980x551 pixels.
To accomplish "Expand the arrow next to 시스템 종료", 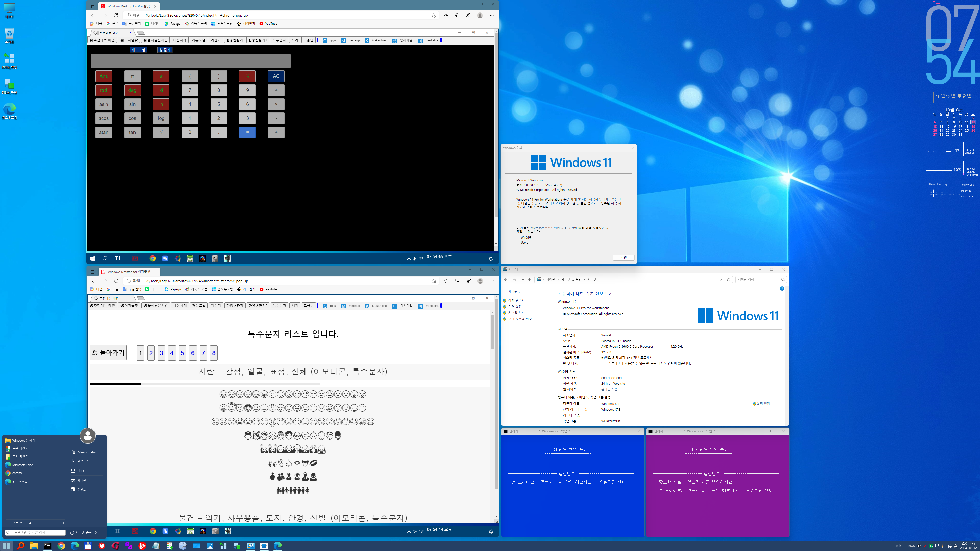I will [x=96, y=532].
